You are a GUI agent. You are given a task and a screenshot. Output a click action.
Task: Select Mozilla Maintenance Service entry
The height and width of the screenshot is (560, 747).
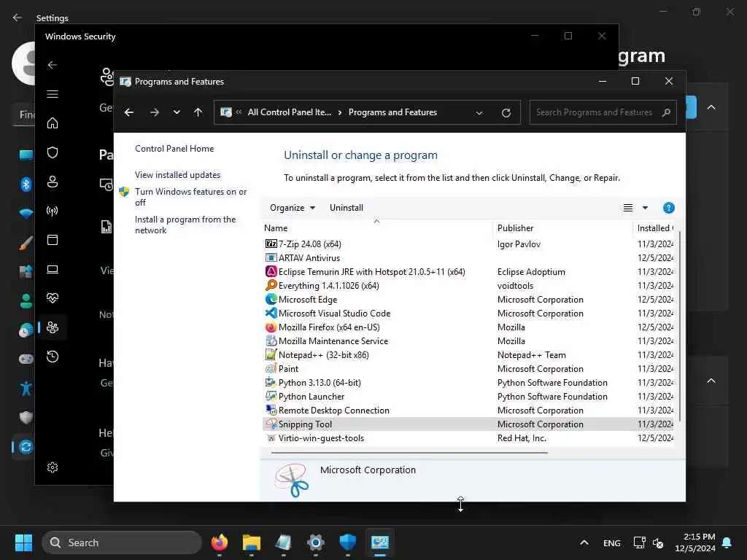click(x=468, y=341)
